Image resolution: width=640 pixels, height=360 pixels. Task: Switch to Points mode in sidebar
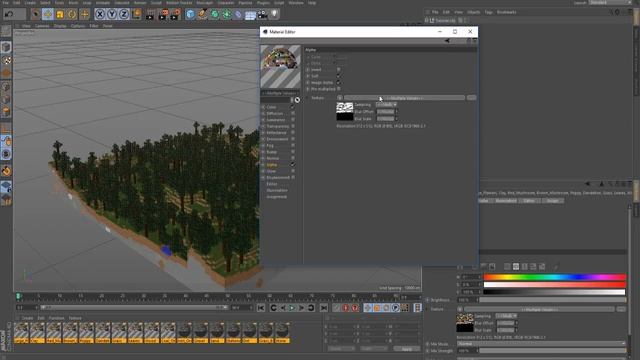tap(6, 87)
